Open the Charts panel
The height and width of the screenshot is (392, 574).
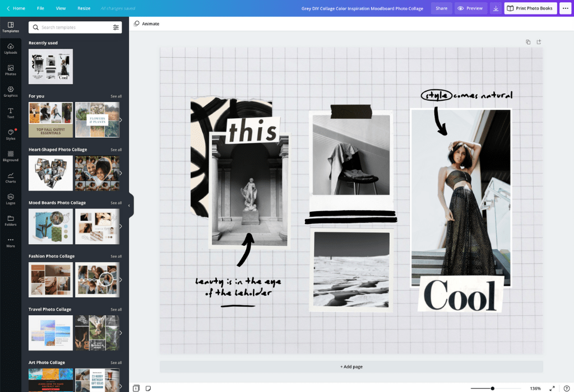click(11, 178)
